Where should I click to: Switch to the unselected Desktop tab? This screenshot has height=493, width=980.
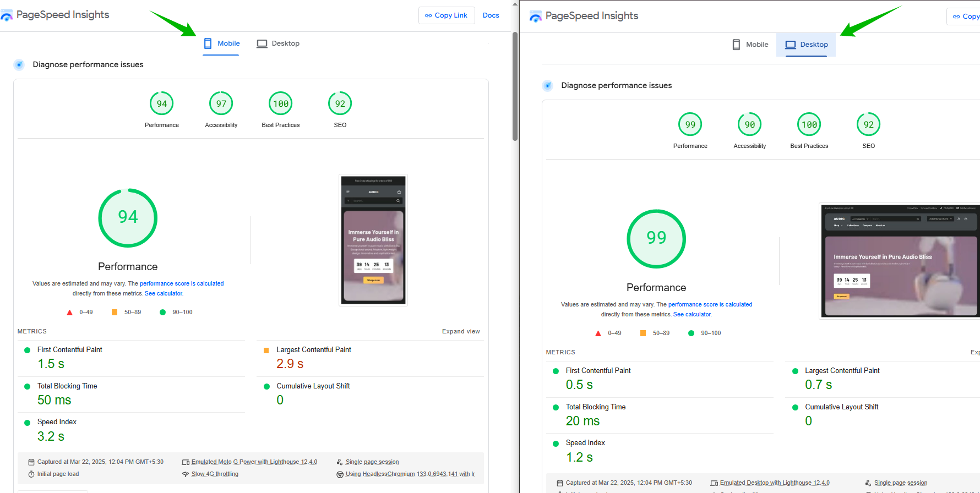pyautogui.click(x=278, y=43)
